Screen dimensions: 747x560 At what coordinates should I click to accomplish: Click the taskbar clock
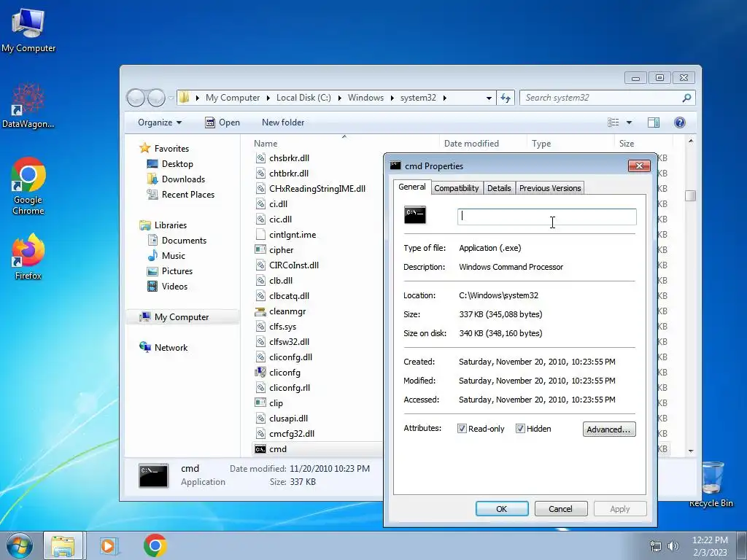tap(710, 545)
